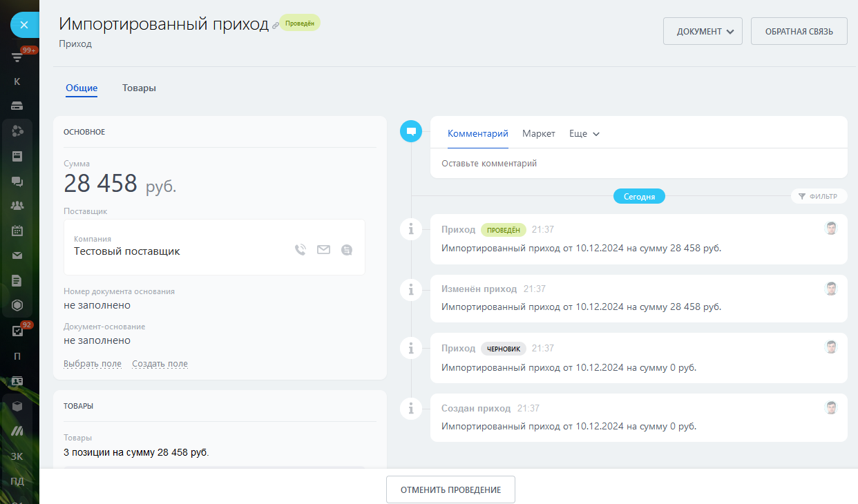858x504 pixels.
Task: Open the calendar icon in sidebar
Action: [x=17, y=231]
